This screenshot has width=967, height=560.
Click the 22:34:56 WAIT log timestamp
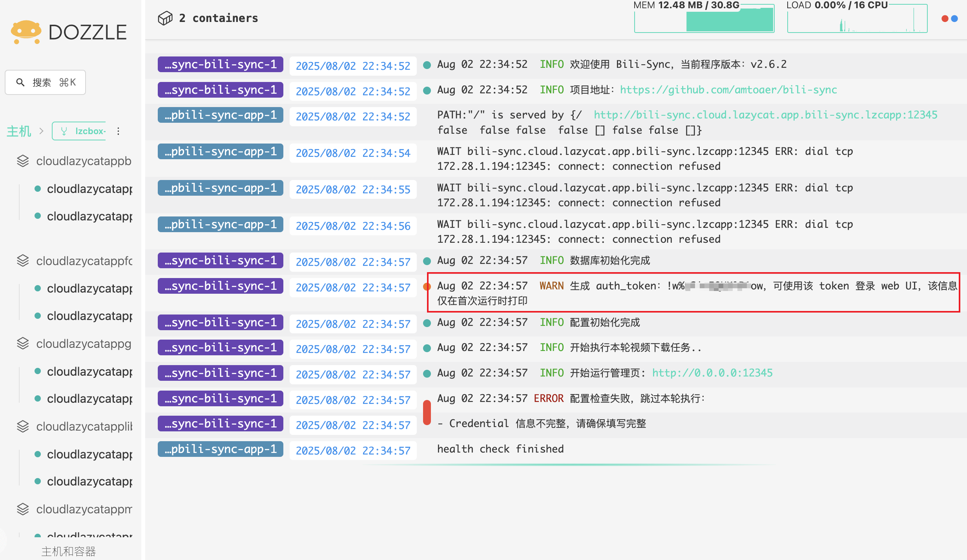click(353, 226)
